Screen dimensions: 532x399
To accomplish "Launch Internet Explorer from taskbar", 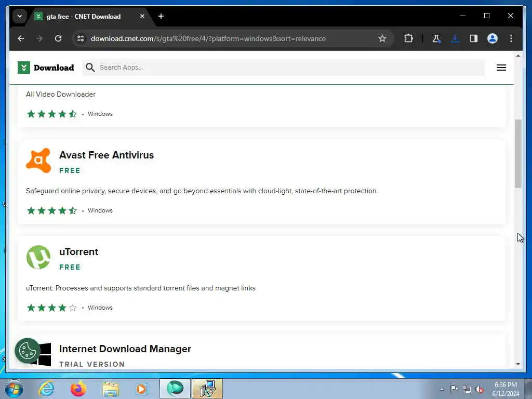I will coord(46,389).
